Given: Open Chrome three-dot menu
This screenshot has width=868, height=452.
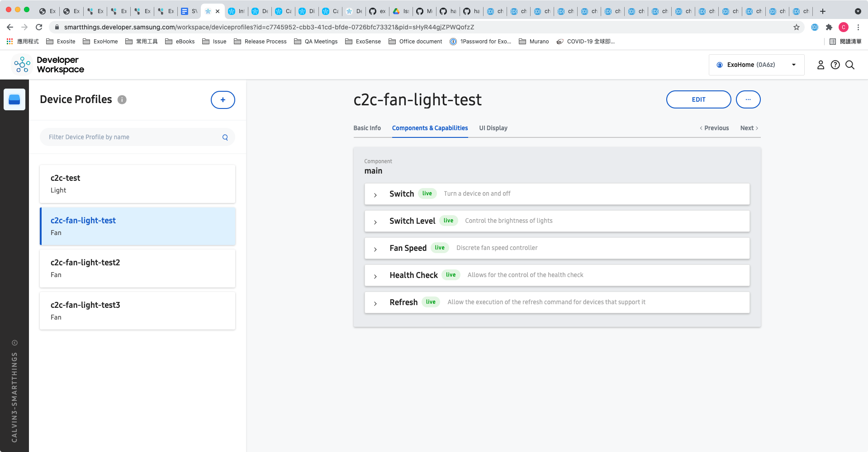Looking at the screenshot, I should coord(858,27).
